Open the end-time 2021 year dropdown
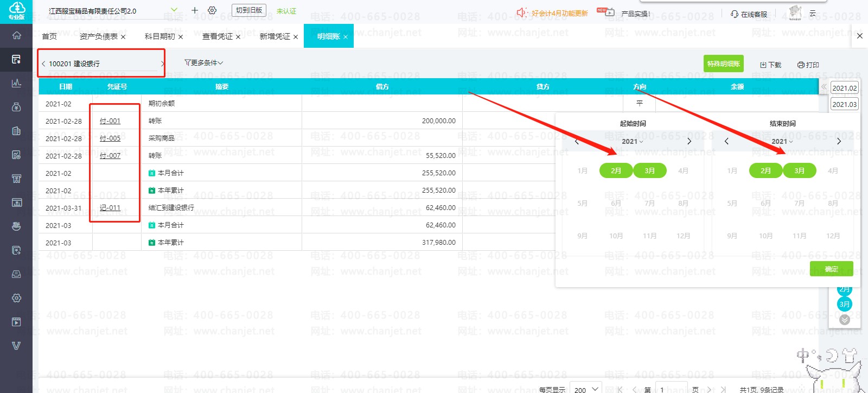Screen dimensions: 868x393 coord(782,141)
